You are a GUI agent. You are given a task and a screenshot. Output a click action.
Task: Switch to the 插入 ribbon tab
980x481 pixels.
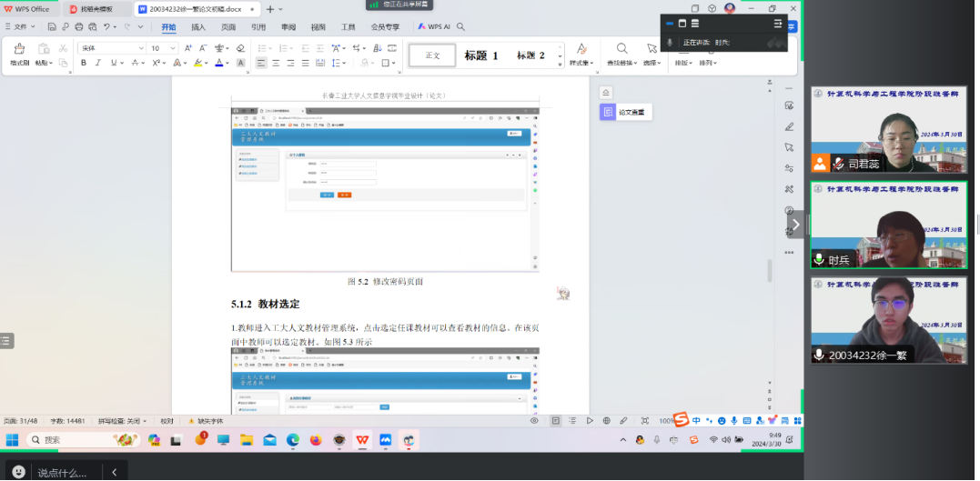tap(197, 27)
